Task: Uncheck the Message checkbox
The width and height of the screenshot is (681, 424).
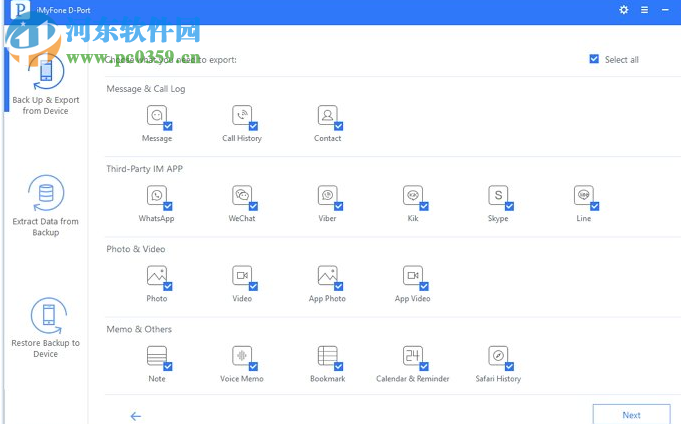Action: 168,126
